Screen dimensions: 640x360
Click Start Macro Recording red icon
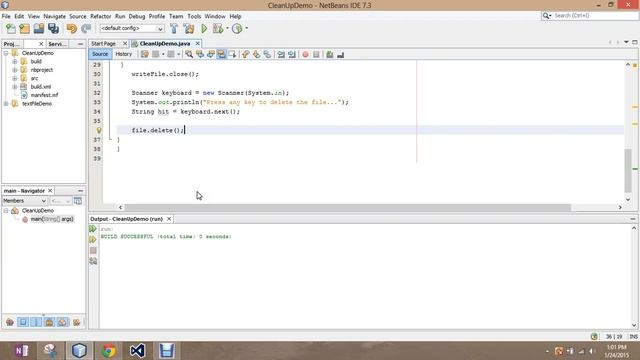point(305,54)
